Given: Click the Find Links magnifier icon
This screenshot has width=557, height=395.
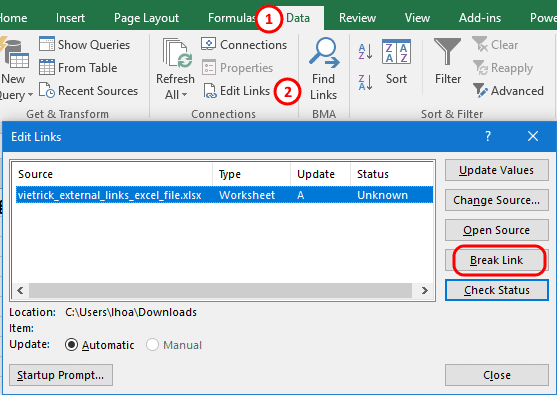Looking at the screenshot, I should (324, 53).
